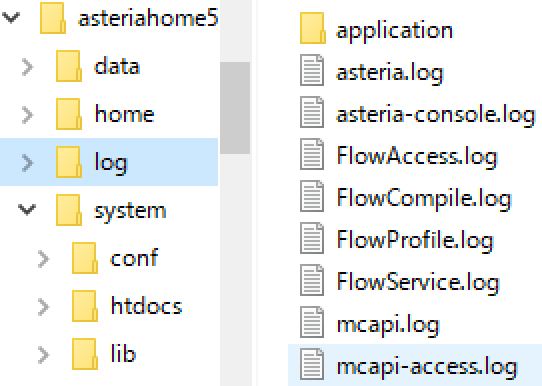Expand the data folder chevron
The image size is (542, 386).
(27, 67)
